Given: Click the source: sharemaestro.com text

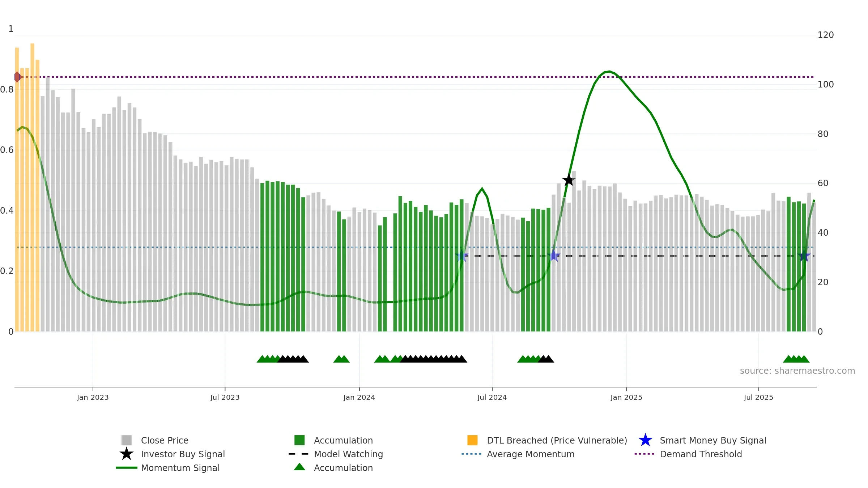Looking at the screenshot, I should click(x=797, y=371).
